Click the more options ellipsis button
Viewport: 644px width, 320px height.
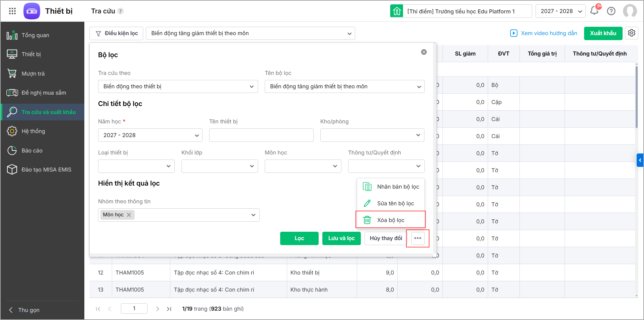418,238
